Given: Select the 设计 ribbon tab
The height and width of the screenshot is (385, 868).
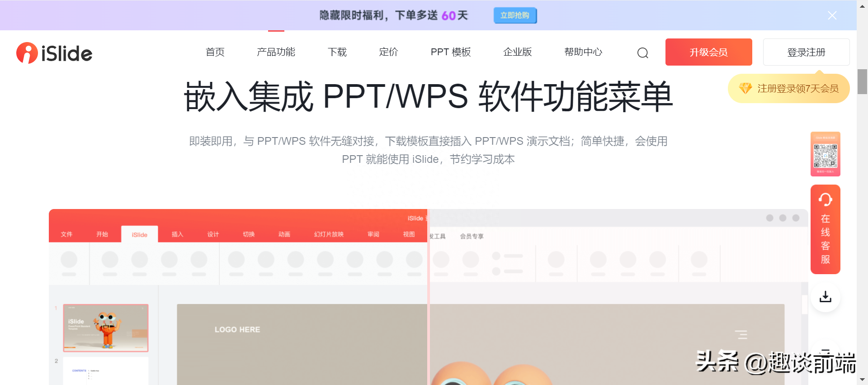Looking at the screenshot, I should point(213,234).
